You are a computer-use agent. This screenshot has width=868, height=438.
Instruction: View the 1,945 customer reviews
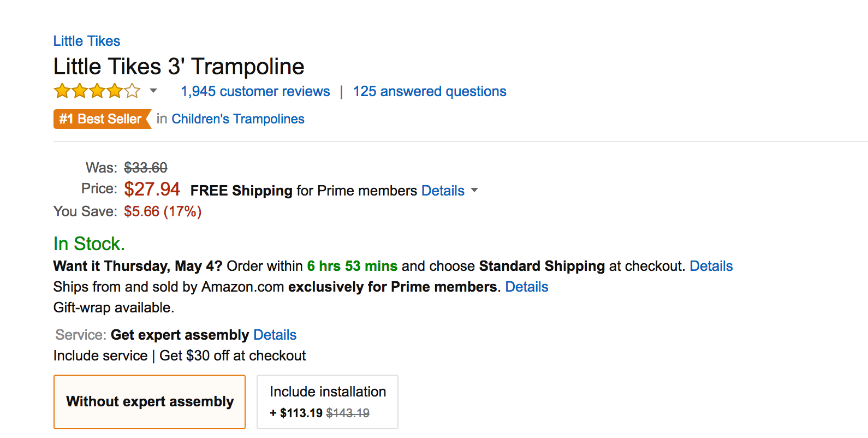pyautogui.click(x=255, y=91)
